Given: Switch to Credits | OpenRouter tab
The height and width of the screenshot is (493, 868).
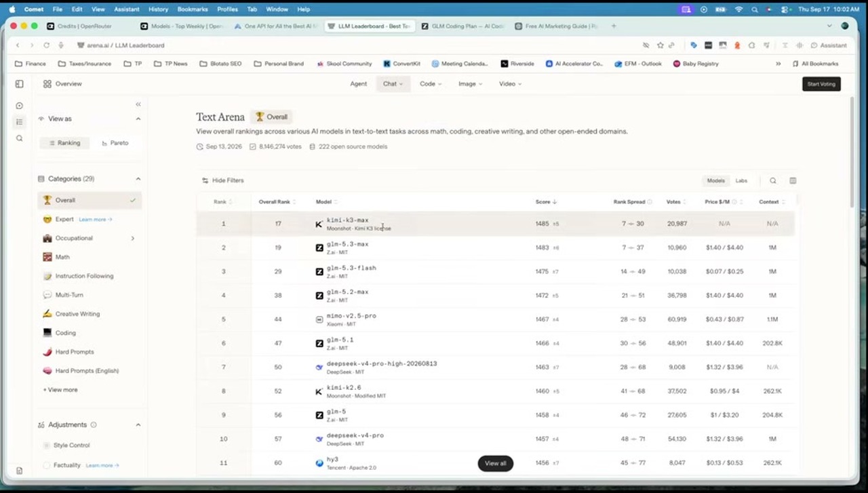Looking at the screenshot, I should point(85,26).
